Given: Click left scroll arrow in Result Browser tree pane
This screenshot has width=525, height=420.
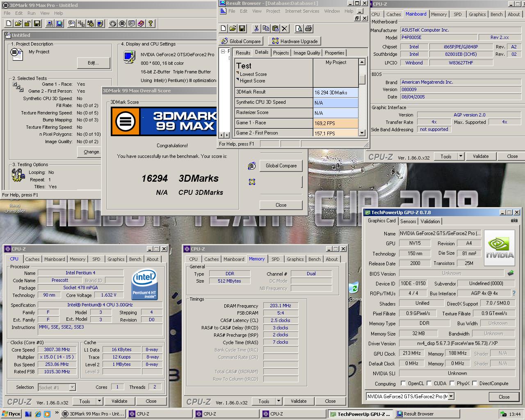Looking at the screenshot, I should click(x=222, y=135).
